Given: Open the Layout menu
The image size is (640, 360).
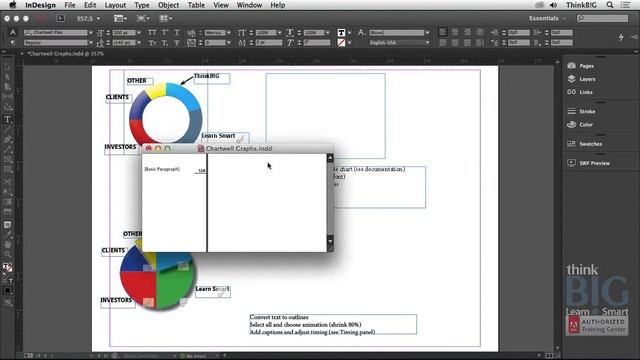Looking at the screenshot, I should (115, 5).
